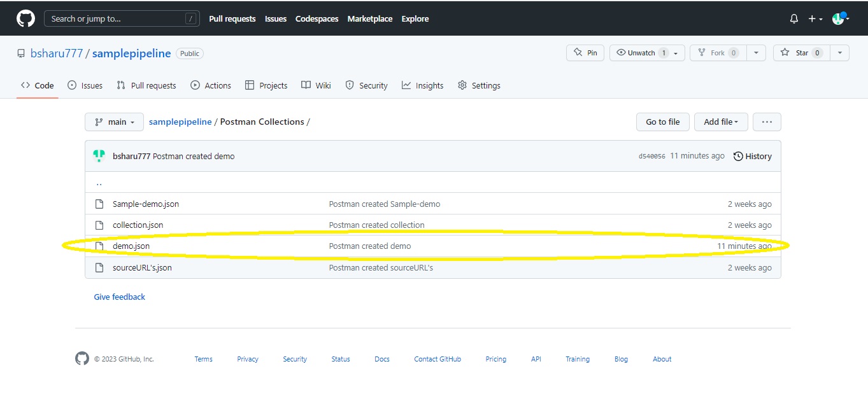Click Issues in the top header

coord(276,19)
